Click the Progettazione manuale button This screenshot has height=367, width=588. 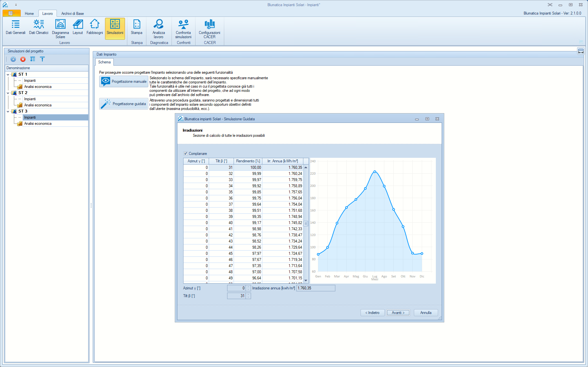[x=124, y=81]
